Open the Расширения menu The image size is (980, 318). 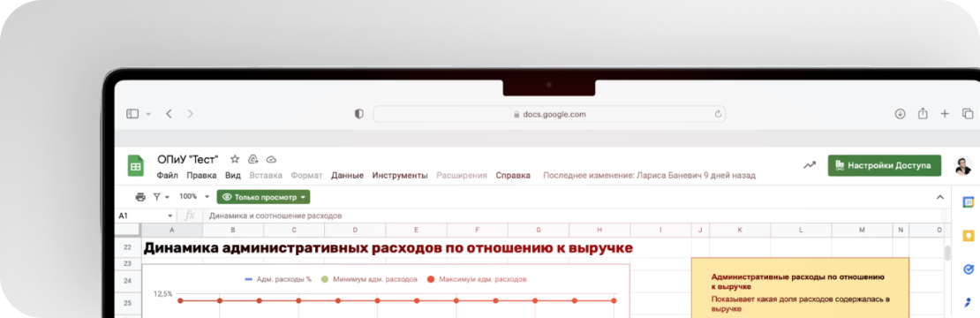tap(461, 176)
